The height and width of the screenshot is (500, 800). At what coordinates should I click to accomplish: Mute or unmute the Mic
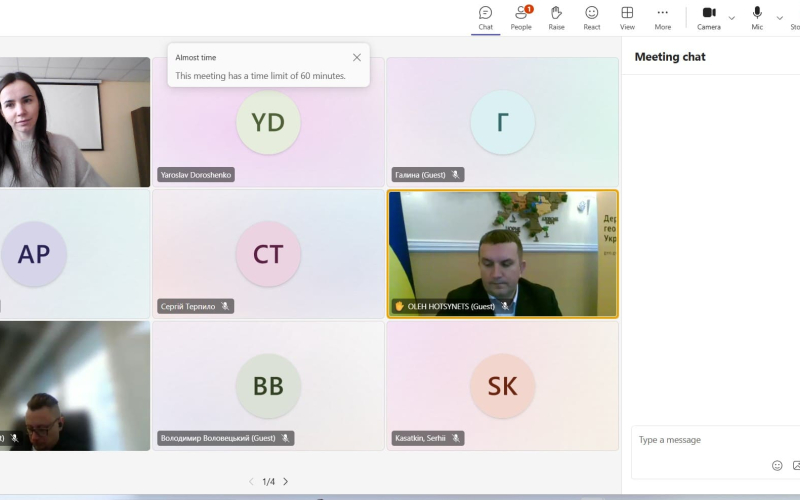(x=757, y=17)
